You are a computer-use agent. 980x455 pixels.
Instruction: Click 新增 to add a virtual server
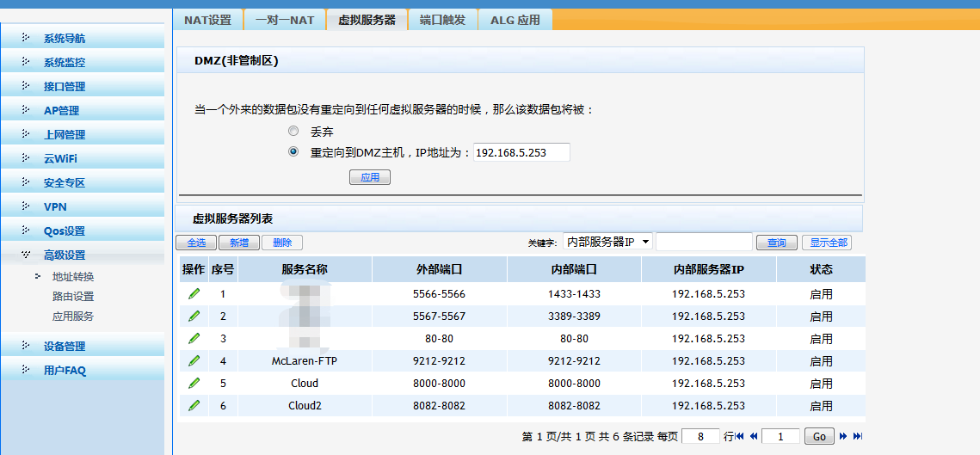239,243
